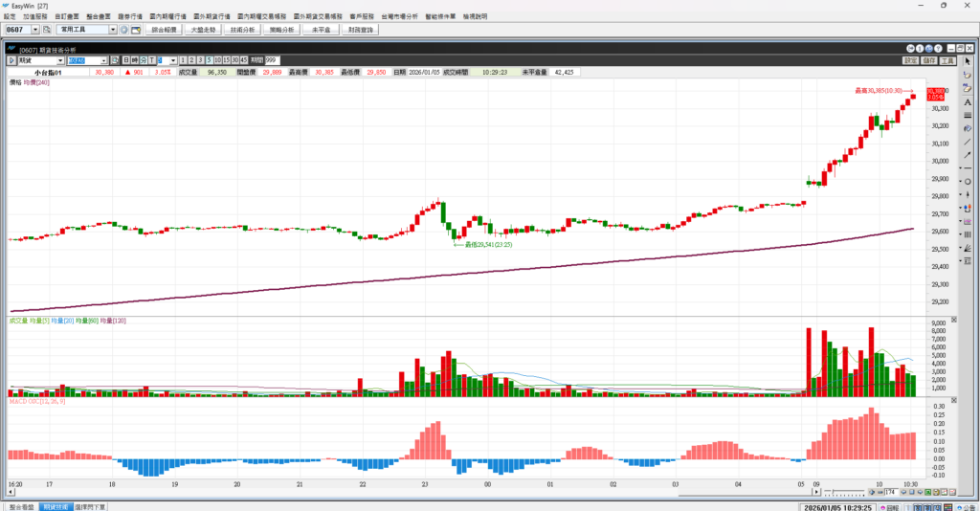Switch to the 整合看盤 bottom tab
The width and height of the screenshot is (980, 511).
pyautogui.click(x=21, y=506)
